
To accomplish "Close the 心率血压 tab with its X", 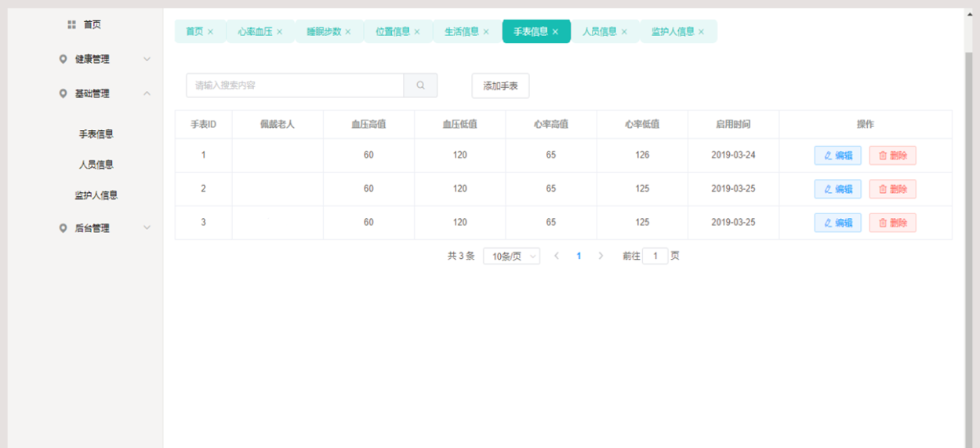I will (x=279, y=32).
